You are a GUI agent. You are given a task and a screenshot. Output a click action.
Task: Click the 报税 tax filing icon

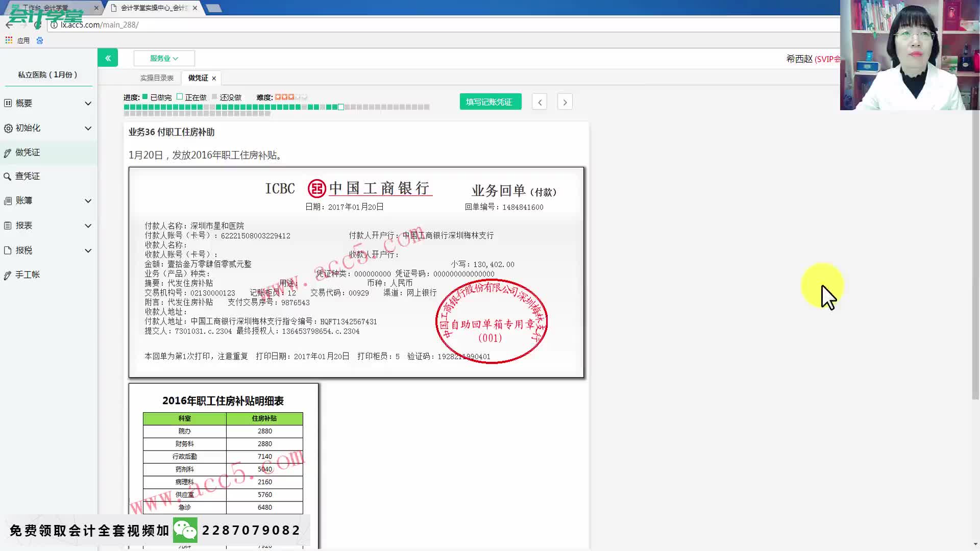8,250
